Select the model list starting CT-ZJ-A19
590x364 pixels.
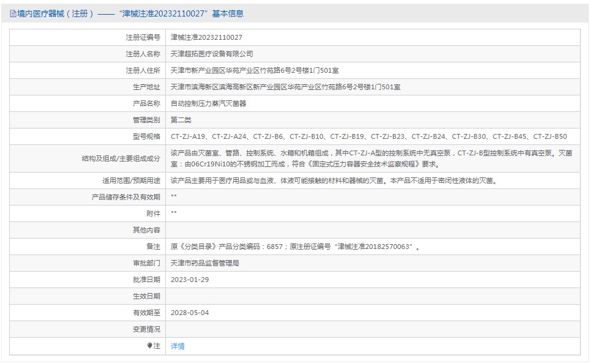368,136
